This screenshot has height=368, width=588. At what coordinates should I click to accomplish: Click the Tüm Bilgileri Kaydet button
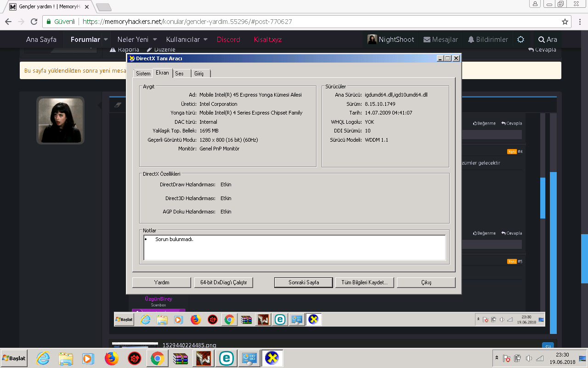365,282
